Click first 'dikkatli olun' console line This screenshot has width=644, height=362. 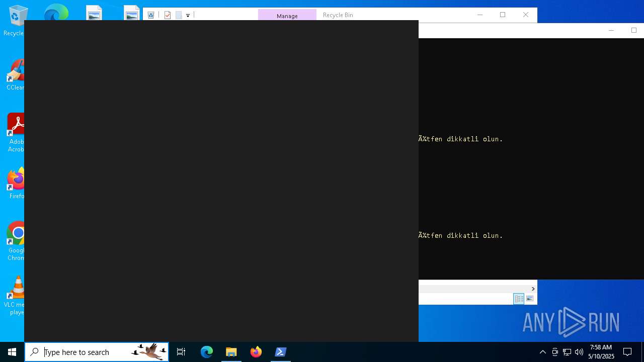[461, 139]
